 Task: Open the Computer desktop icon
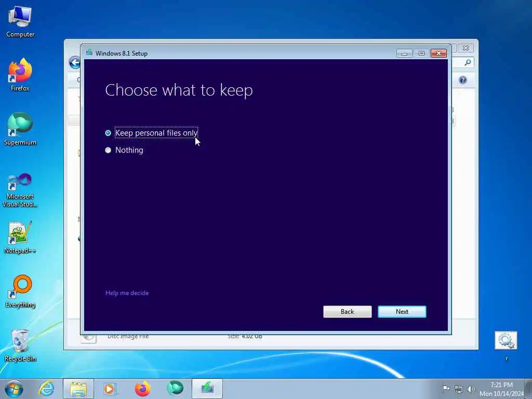click(x=20, y=22)
